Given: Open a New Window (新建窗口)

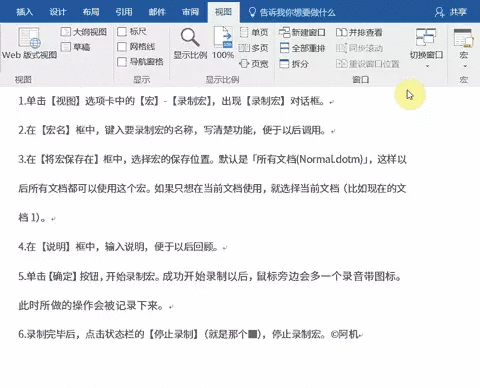Looking at the screenshot, I should 302,32.
